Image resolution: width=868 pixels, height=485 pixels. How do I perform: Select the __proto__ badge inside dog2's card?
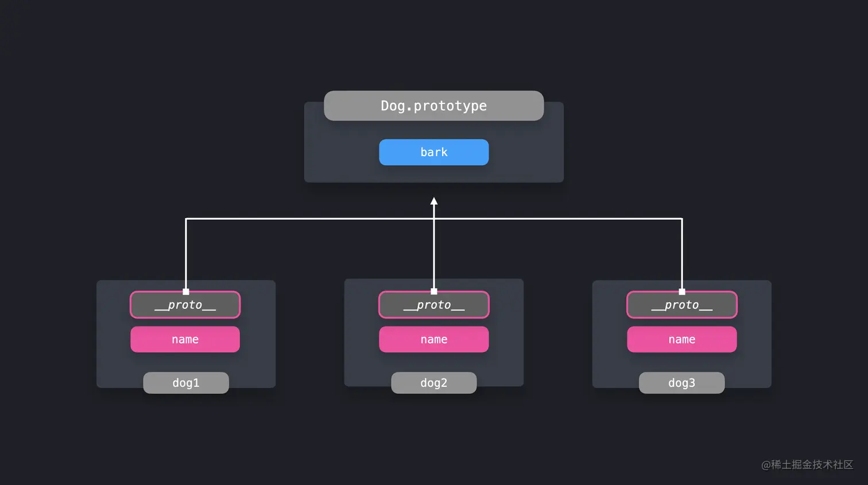pyautogui.click(x=433, y=305)
